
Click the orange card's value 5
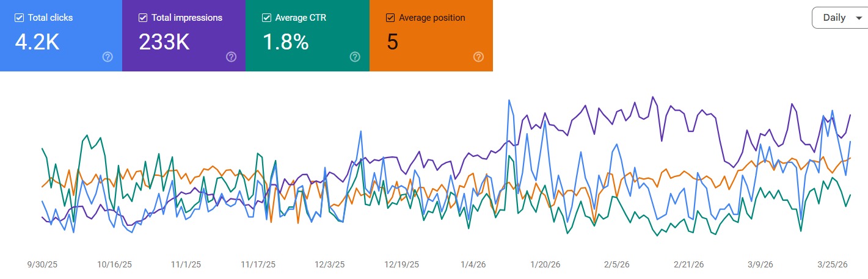pos(392,42)
